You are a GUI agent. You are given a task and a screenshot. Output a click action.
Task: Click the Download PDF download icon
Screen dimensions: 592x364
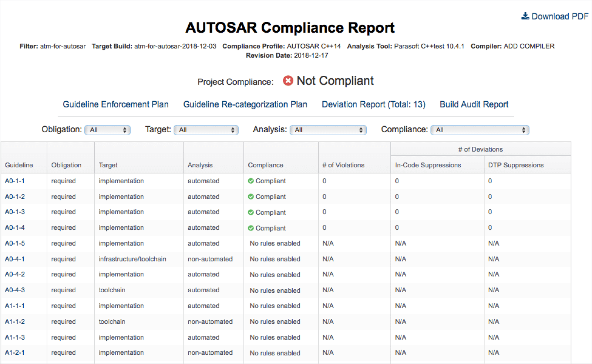525,16
